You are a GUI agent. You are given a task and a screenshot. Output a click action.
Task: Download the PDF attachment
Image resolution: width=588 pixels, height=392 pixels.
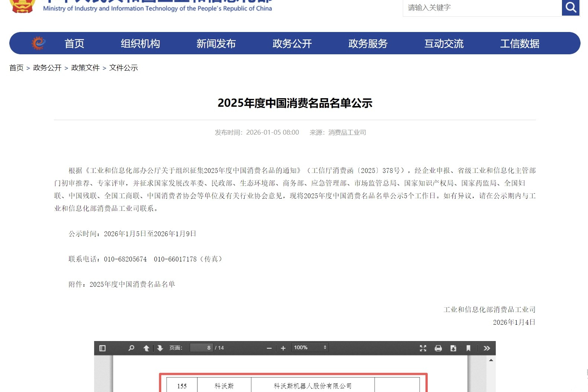coord(453,348)
